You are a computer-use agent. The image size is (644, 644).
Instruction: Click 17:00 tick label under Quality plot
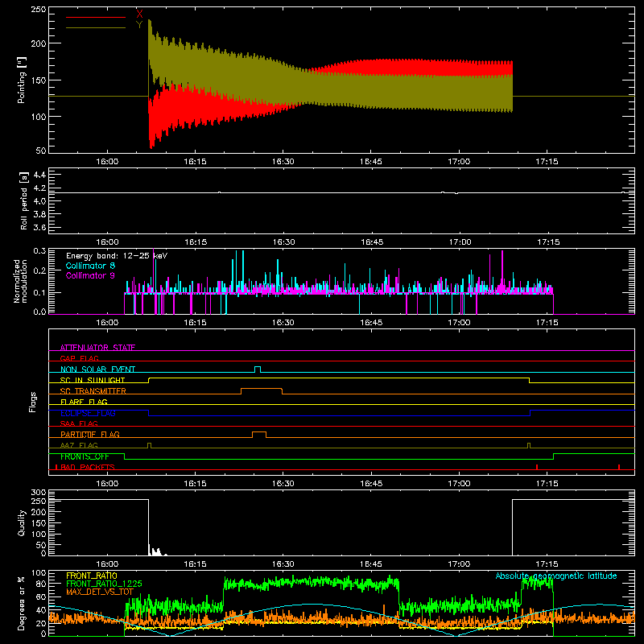coord(459,564)
